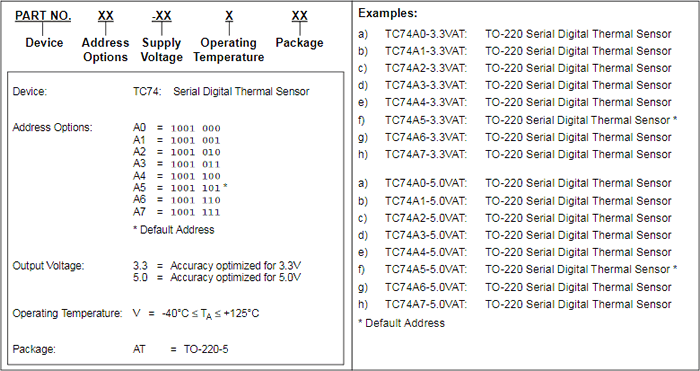
Task: Select the Address Options label under XX
Action: tap(105, 50)
